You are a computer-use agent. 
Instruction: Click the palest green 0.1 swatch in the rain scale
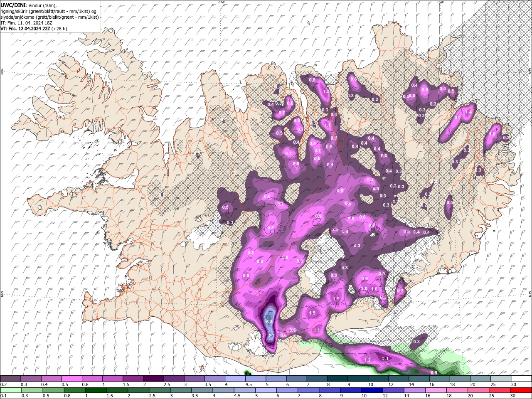(x=11, y=390)
